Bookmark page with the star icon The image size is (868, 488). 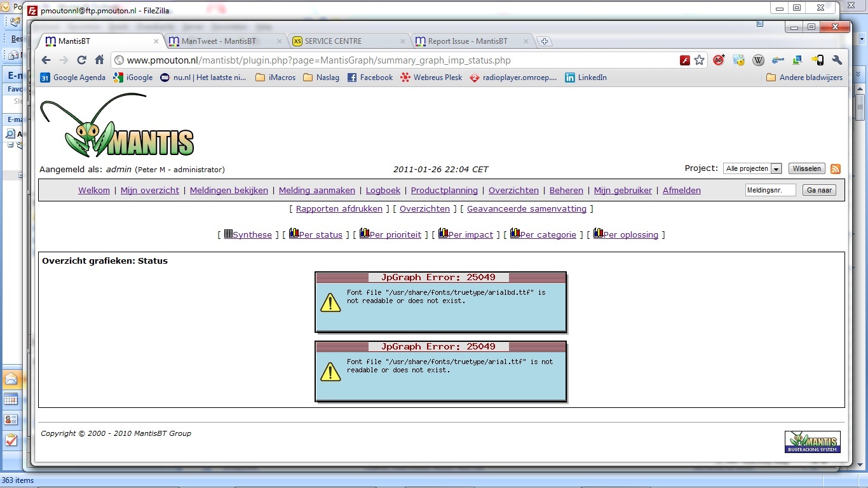coord(700,60)
